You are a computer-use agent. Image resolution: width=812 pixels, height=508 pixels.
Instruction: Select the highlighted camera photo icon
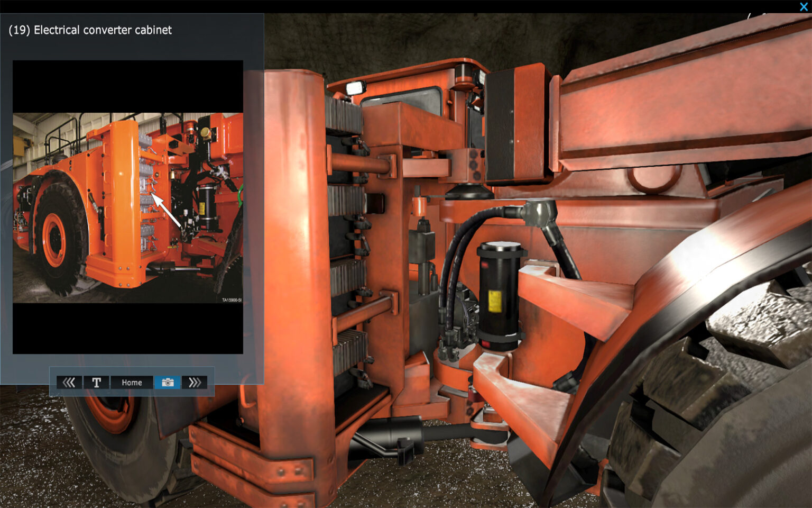pyautogui.click(x=168, y=382)
